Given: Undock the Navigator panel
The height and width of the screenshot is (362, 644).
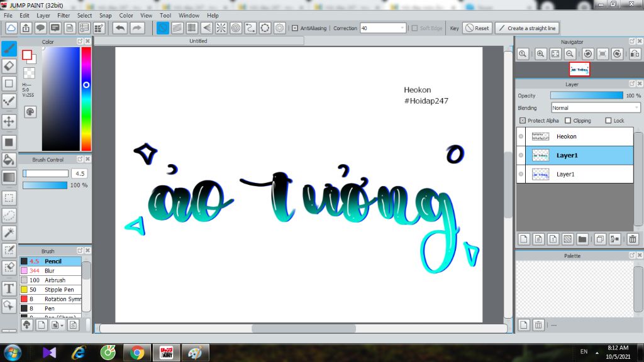Looking at the screenshot, I should (631, 41).
